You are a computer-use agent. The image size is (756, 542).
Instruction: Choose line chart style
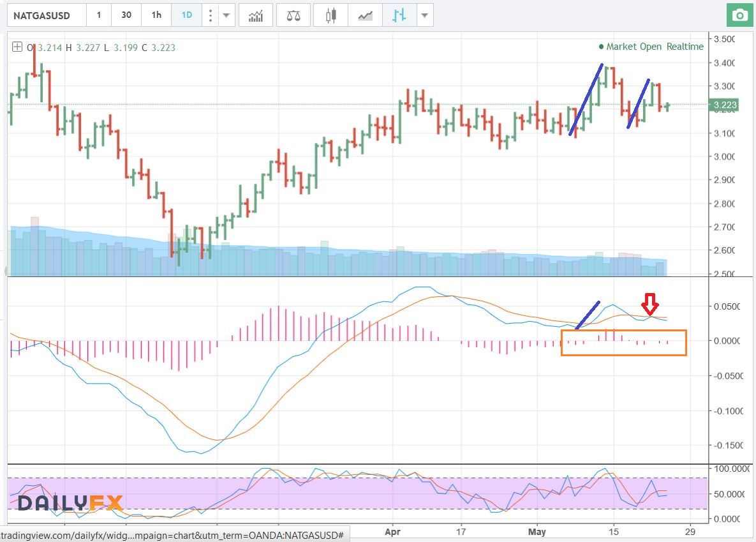tap(365, 15)
